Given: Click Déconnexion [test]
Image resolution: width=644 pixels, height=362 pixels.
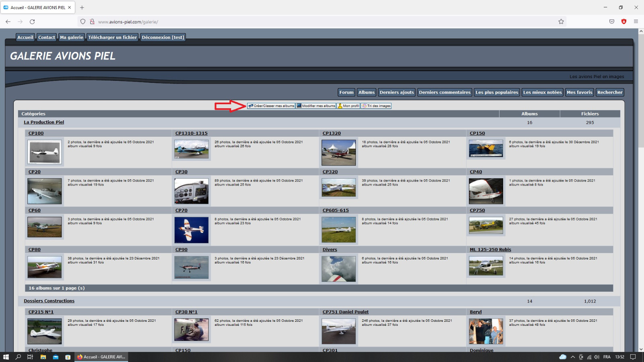Looking at the screenshot, I should pyautogui.click(x=163, y=37).
